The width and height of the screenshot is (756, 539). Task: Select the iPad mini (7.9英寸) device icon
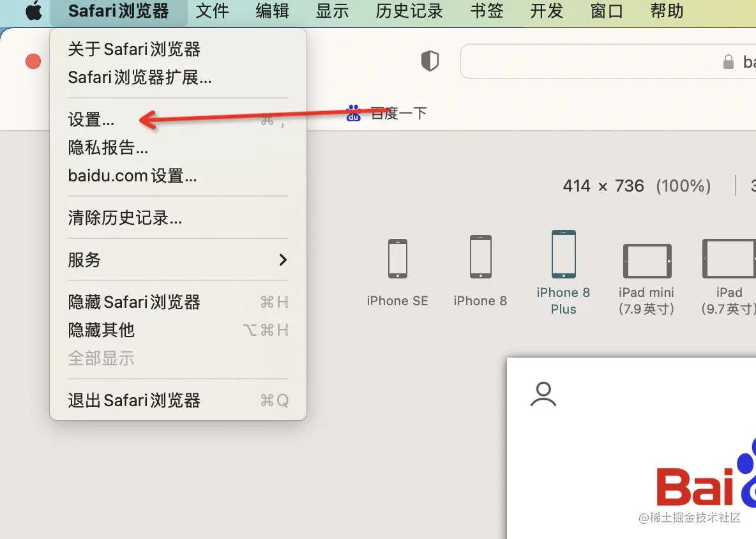(647, 261)
